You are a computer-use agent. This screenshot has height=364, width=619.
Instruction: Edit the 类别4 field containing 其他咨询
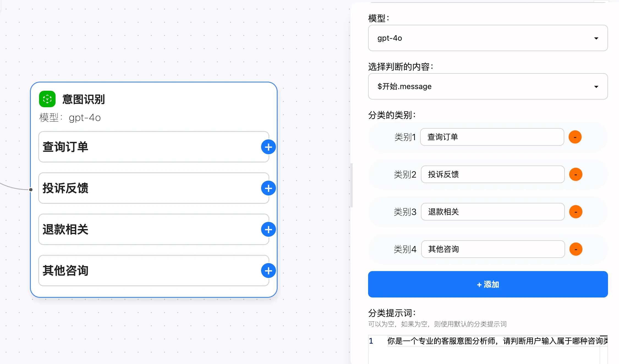pos(493,249)
